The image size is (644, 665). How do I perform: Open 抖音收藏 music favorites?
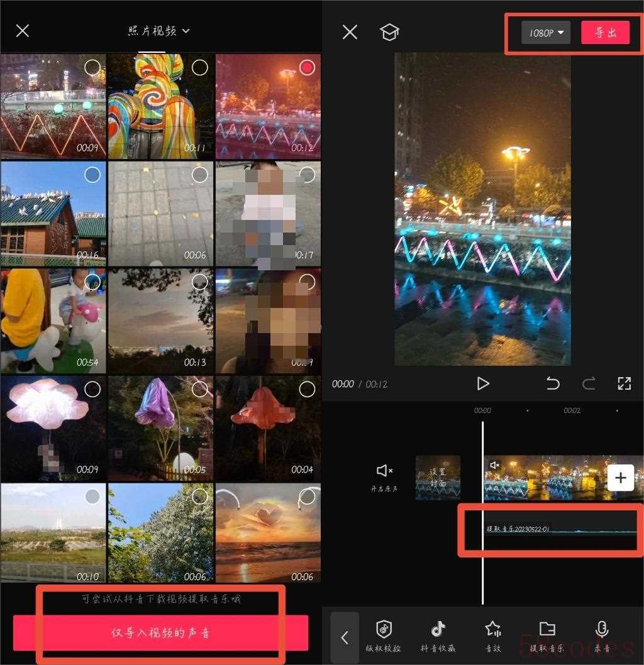(438, 635)
